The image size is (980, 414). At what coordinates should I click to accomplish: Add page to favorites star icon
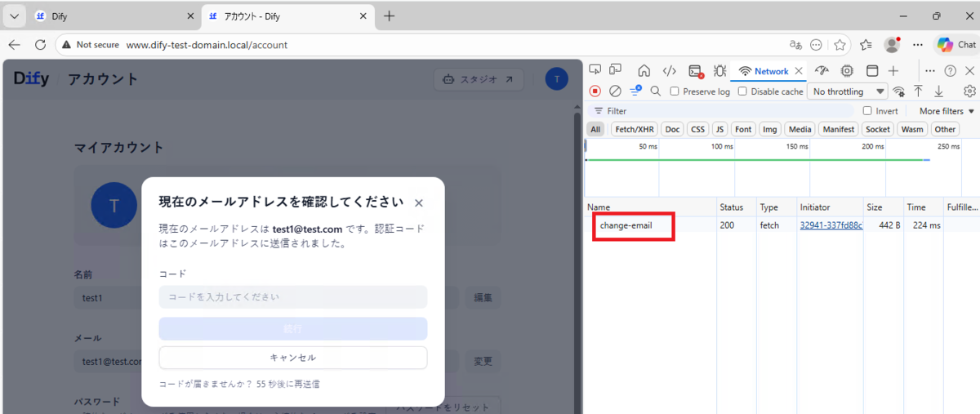click(840, 45)
